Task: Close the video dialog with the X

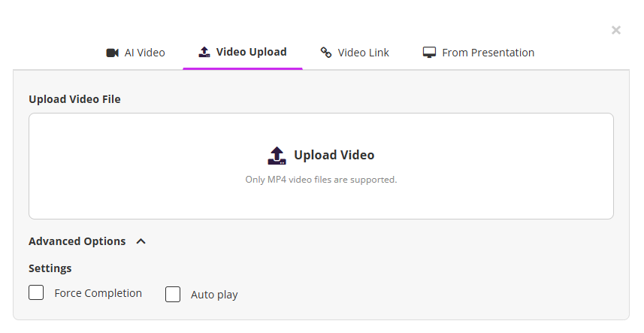Action: click(616, 30)
